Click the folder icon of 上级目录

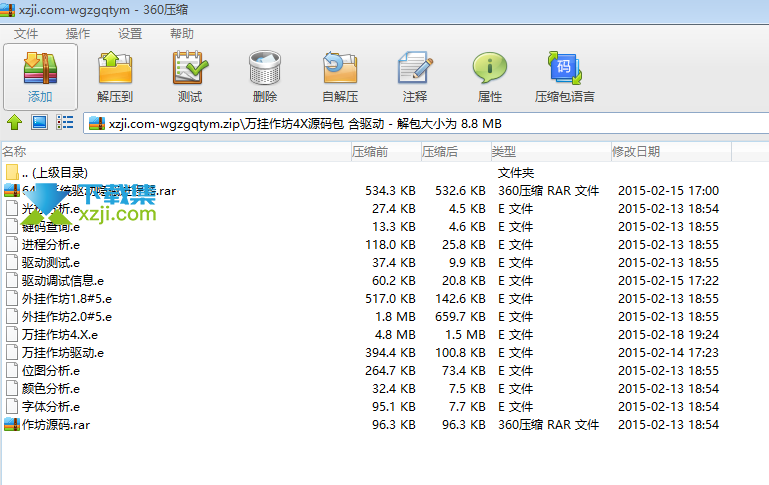pos(12,172)
